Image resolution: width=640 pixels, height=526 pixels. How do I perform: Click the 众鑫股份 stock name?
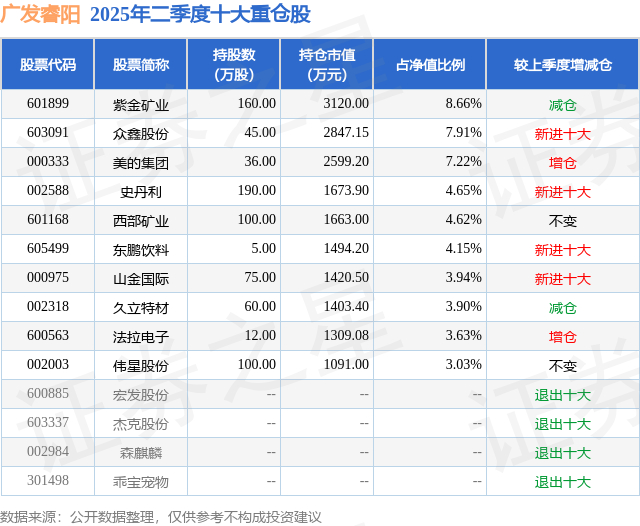[141, 134]
